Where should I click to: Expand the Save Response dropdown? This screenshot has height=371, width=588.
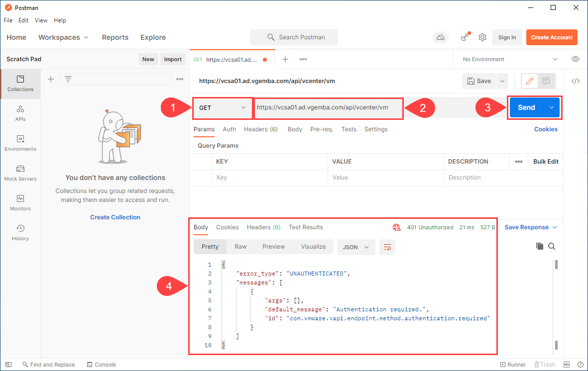(x=531, y=227)
